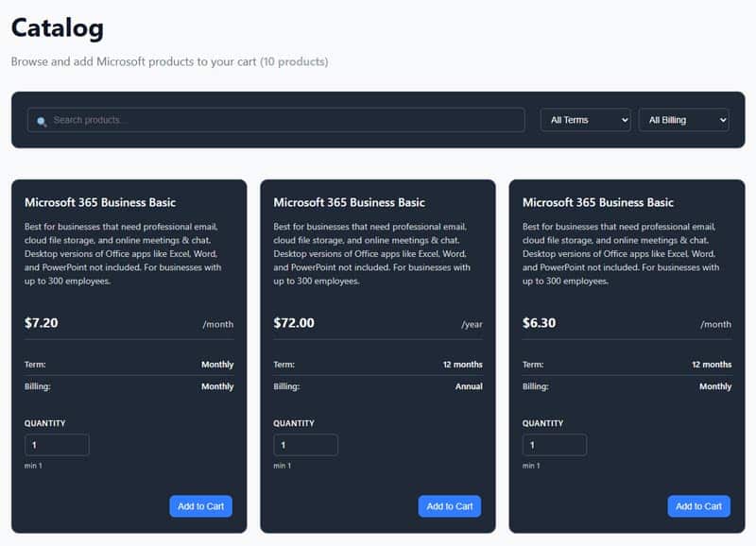Screen dimensions: 756x546
Task: Click '12 months' term on $6.30 card
Action: (x=712, y=365)
